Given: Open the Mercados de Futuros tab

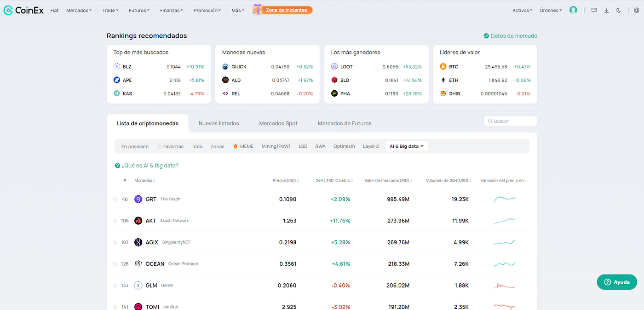Looking at the screenshot, I should point(345,123).
